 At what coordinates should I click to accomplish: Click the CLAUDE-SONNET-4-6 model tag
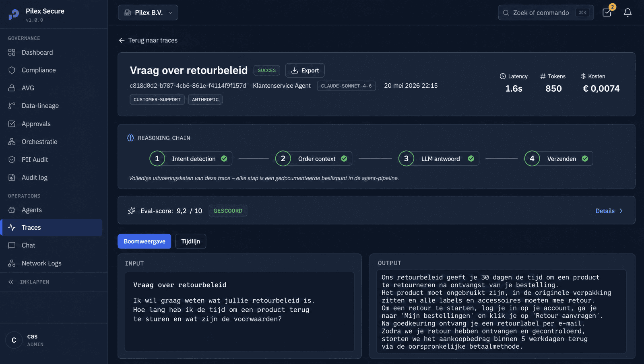(x=346, y=86)
